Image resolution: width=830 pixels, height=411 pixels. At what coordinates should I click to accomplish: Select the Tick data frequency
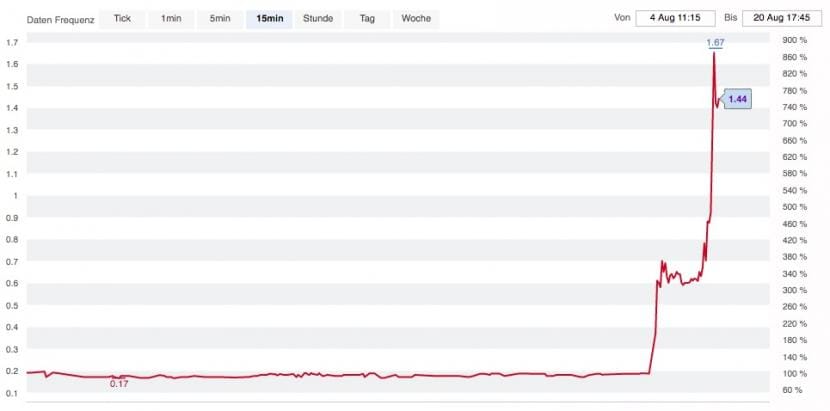(x=122, y=19)
